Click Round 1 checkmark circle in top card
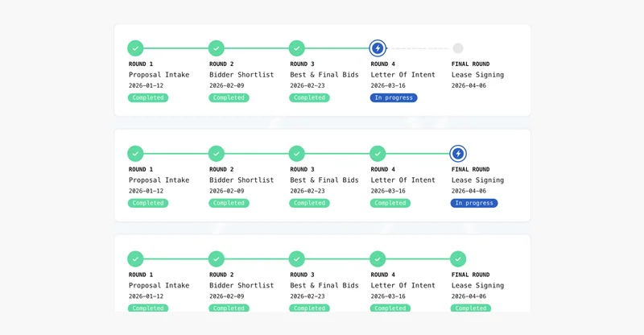This screenshot has height=335, width=644. [x=135, y=48]
